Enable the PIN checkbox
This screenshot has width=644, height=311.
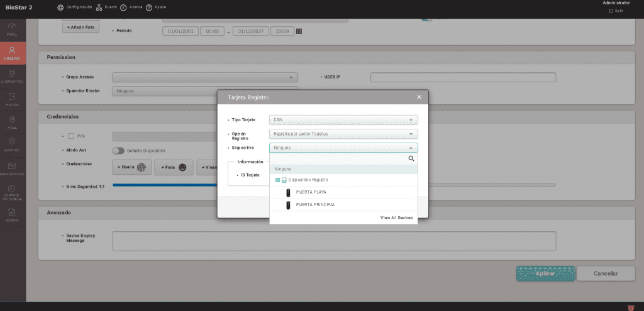point(71,136)
